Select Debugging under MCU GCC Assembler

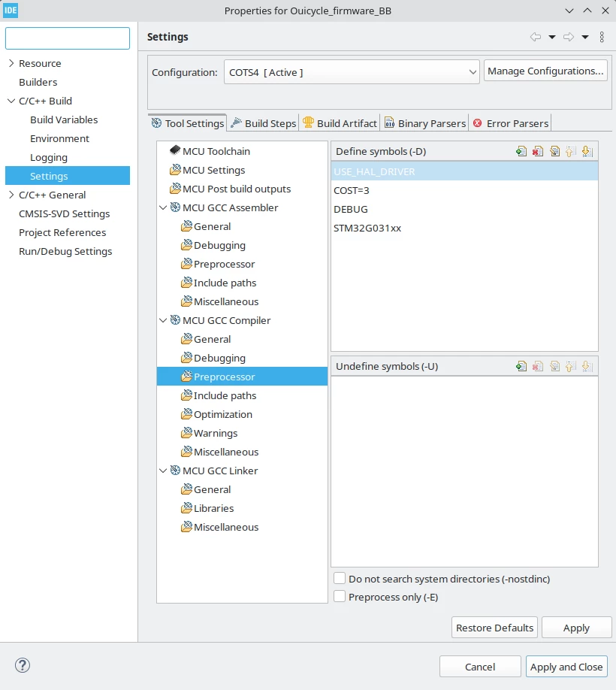213,246
